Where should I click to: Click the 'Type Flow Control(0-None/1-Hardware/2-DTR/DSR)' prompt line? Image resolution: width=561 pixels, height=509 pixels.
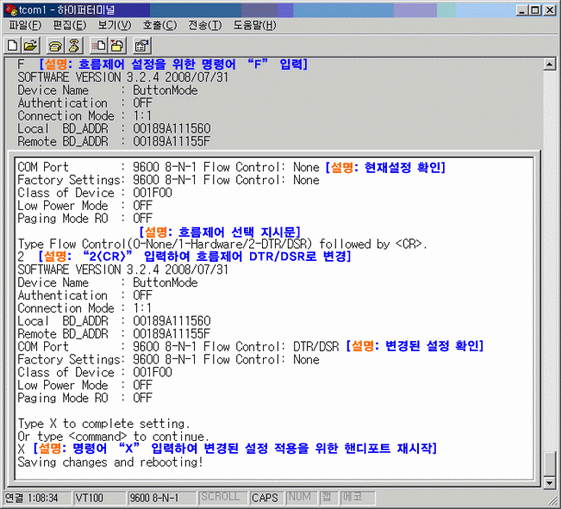[x=222, y=244]
